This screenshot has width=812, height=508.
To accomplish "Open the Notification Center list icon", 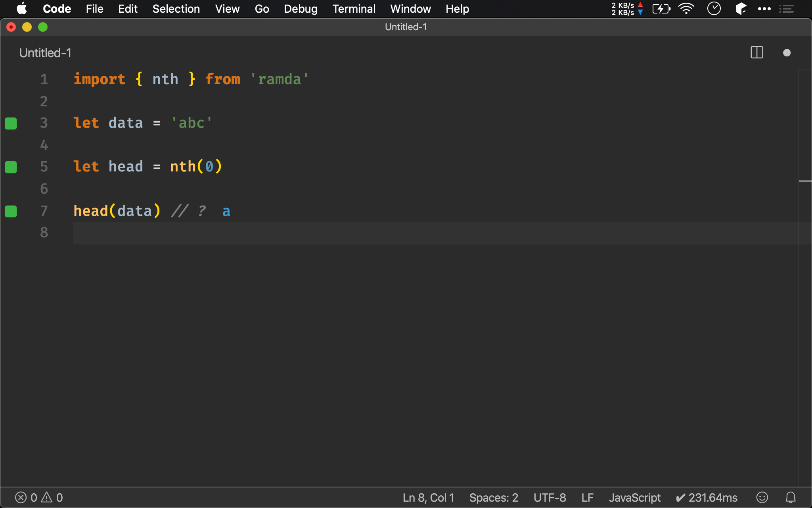I will click(786, 9).
